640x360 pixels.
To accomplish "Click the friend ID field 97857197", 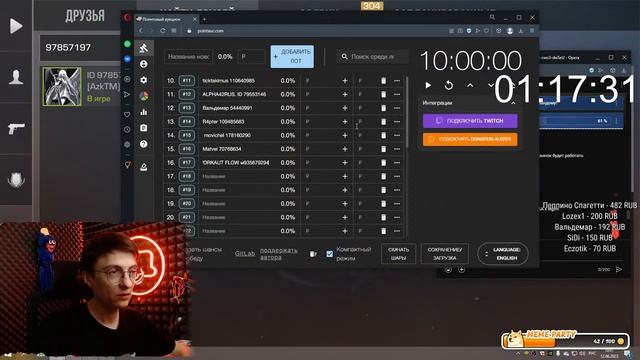I will point(81,47).
